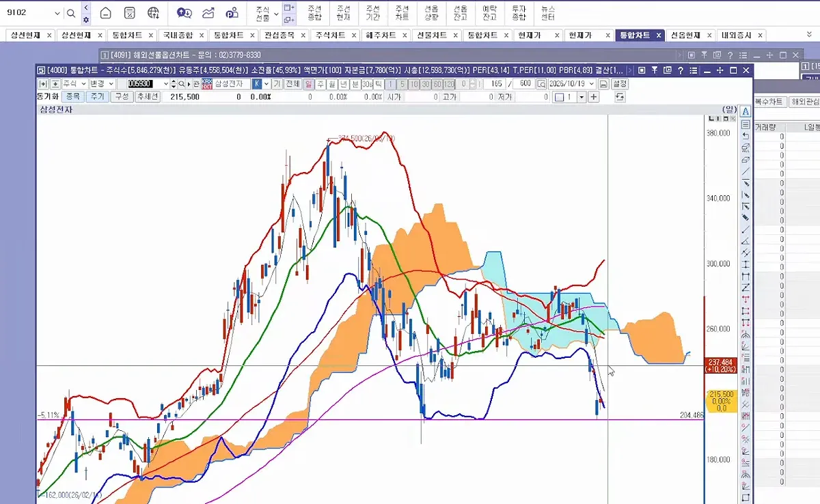This screenshot has width=820, height=504.
Task: Click the zoom icon next to 600 count
Action: click(x=541, y=83)
